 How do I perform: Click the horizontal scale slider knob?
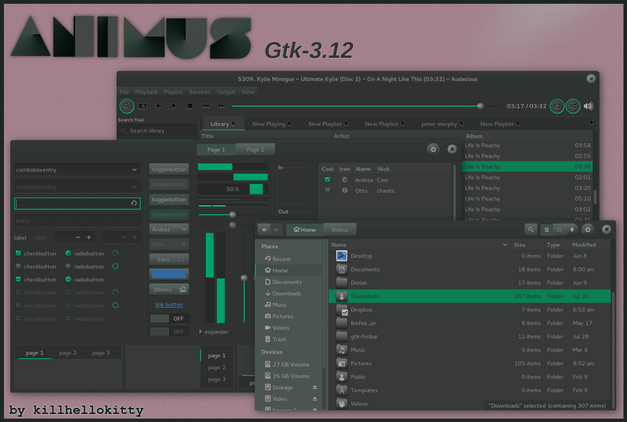pyautogui.click(x=232, y=215)
